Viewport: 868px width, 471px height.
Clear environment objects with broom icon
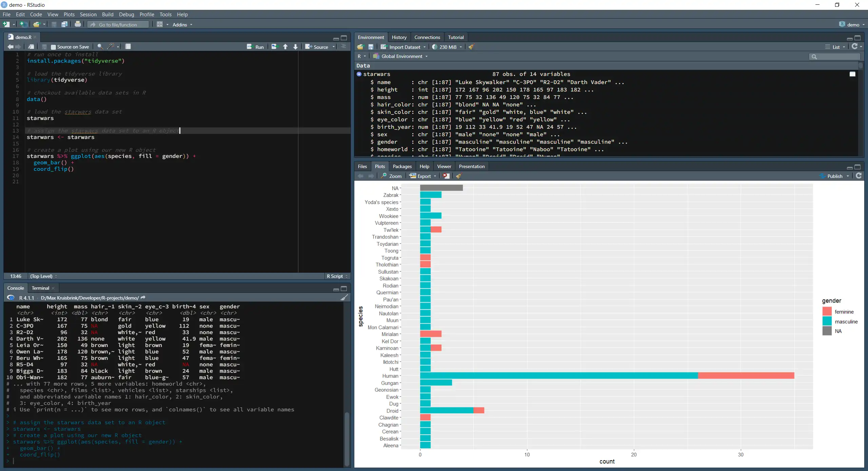pos(471,47)
